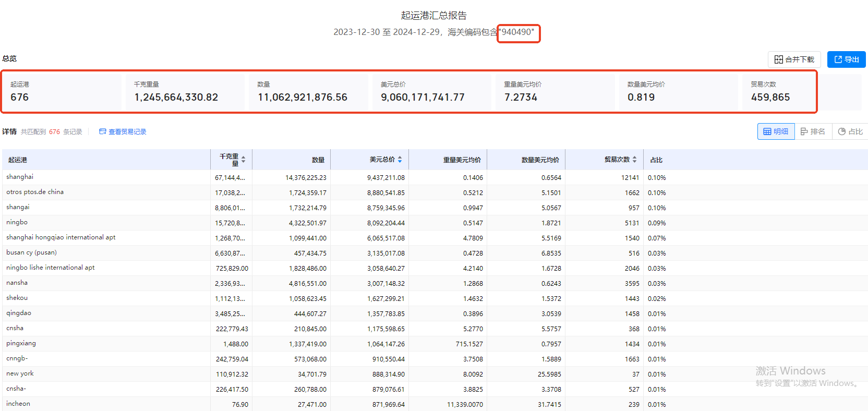Viewport: 868px width, 411px height.
Task: Select the ningbo lishe international apt row
Action: (50, 268)
